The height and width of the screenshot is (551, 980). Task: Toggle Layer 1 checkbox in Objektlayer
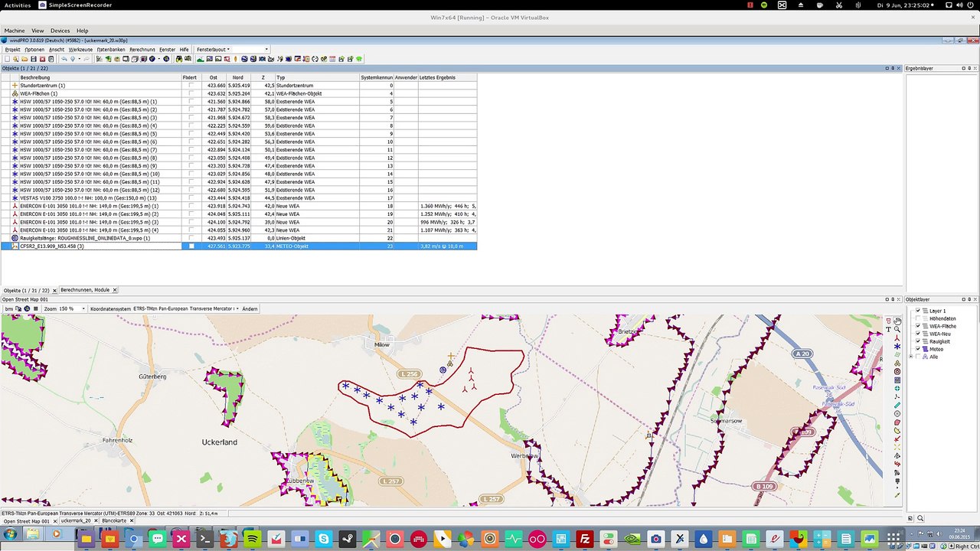pos(919,311)
